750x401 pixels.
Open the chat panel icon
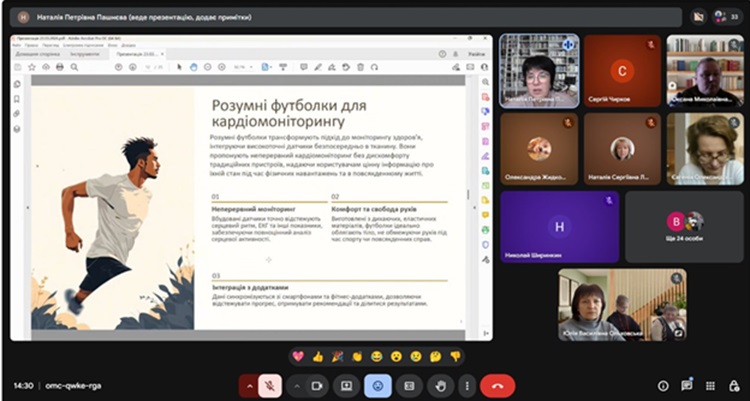pos(687,386)
